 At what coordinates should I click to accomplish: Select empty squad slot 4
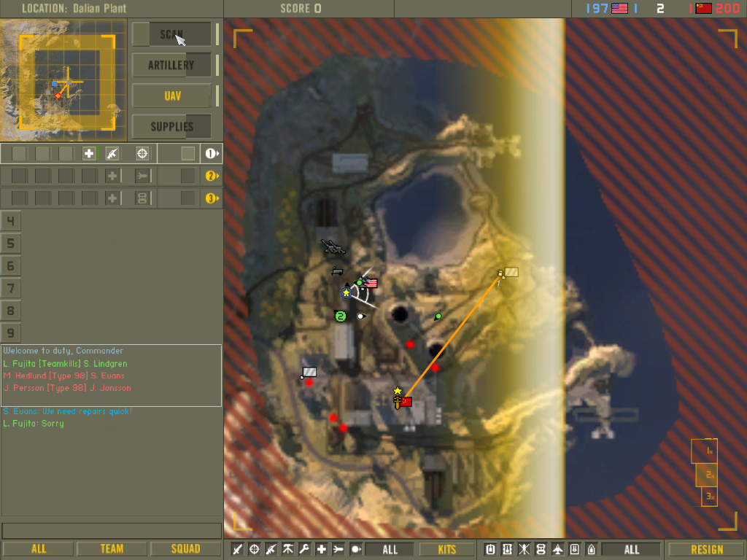(10, 221)
